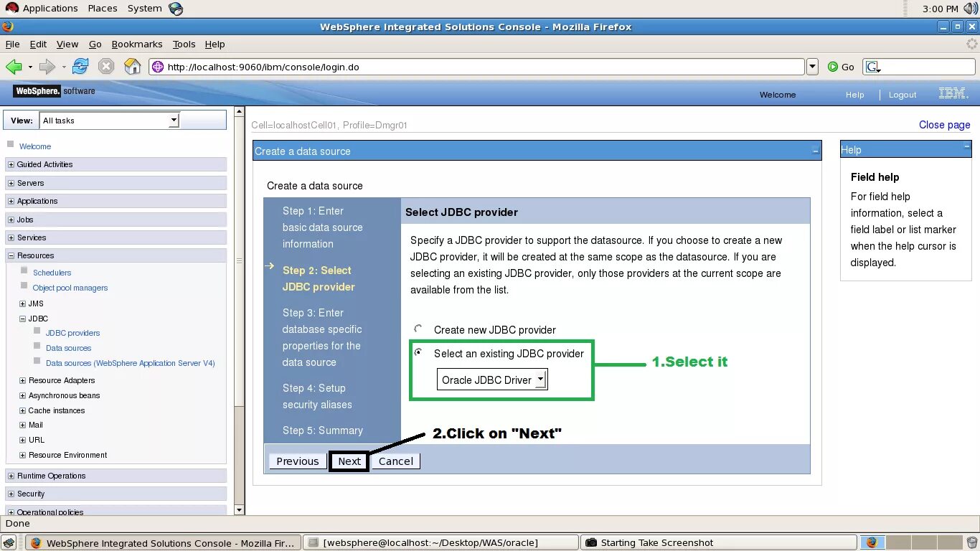
Task: Open the Go menu
Action: (x=95, y=44)
